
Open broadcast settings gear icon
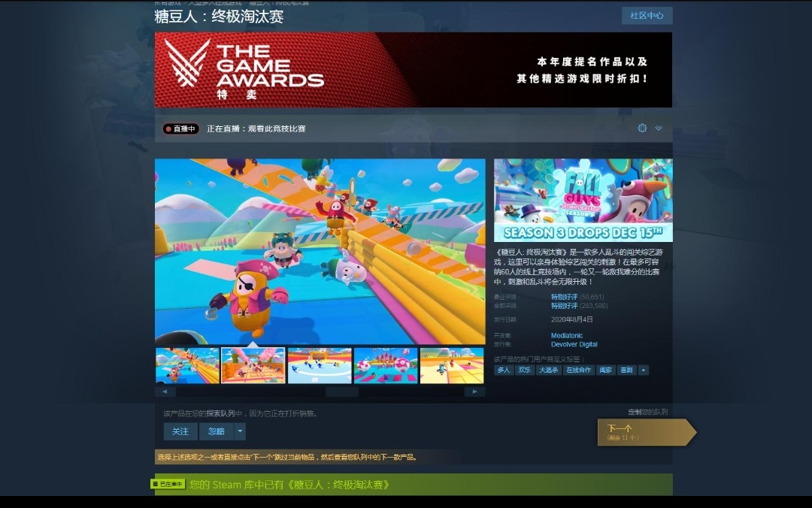(x=642, y=128)
